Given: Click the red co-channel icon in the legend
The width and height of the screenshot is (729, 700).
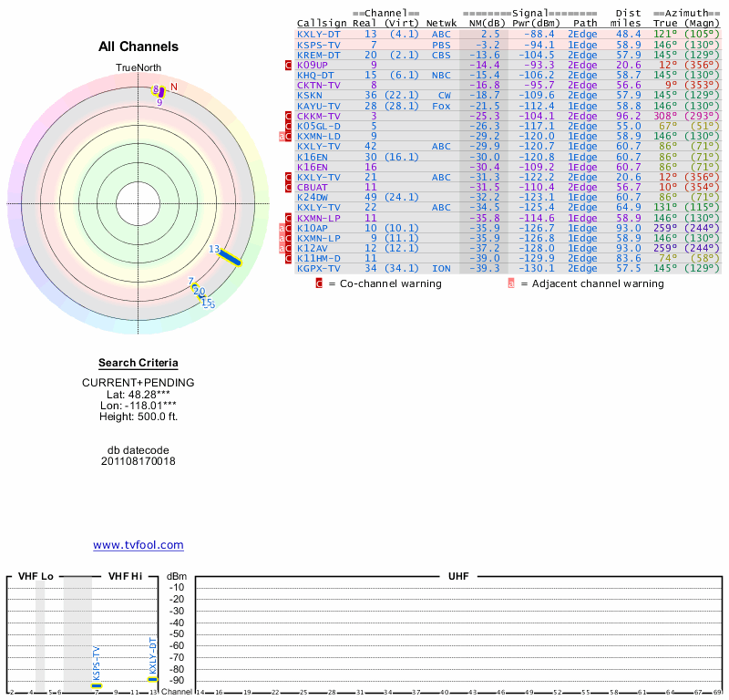Looking at the screenshot, I should tap(319, 283).
